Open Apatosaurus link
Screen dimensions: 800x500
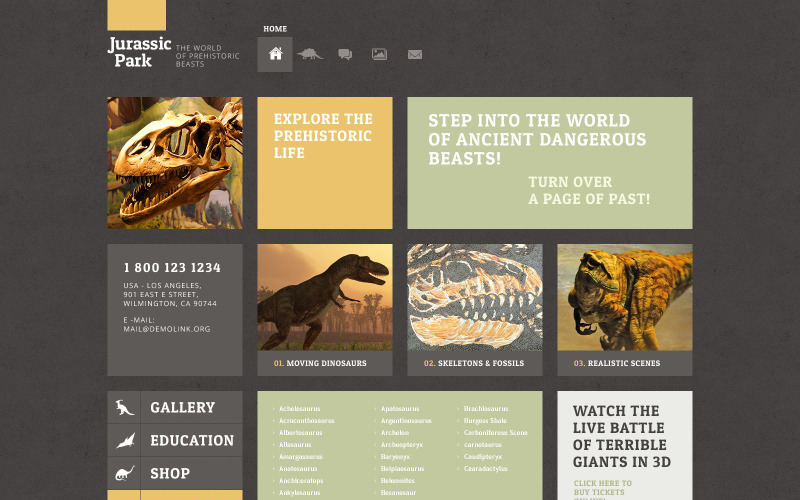pyautogui.click(x=400, y=409)
